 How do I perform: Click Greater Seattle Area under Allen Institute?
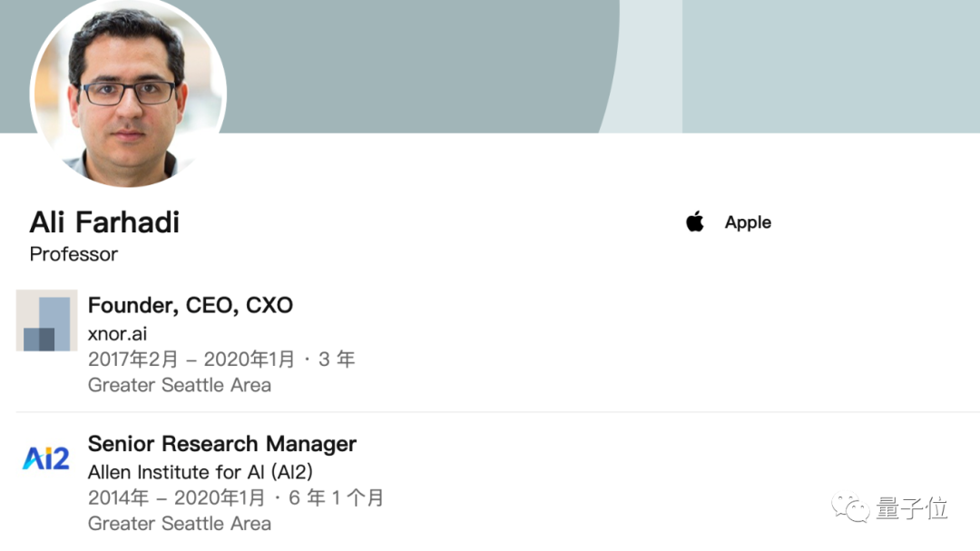click(x=180, y=524)
